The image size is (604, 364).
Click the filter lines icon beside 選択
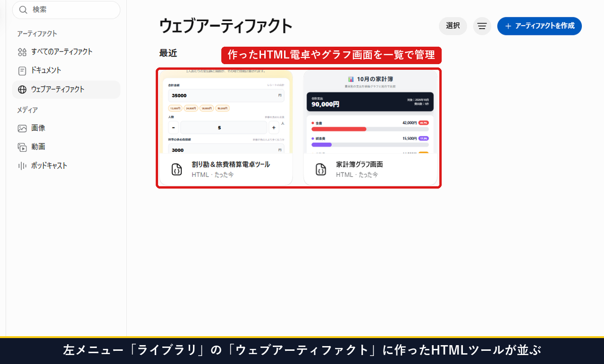(x=482, y=26)
